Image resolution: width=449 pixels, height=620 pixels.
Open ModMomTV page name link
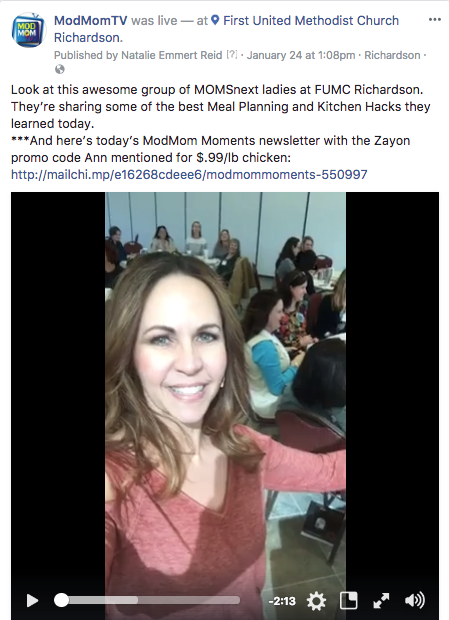91,21
